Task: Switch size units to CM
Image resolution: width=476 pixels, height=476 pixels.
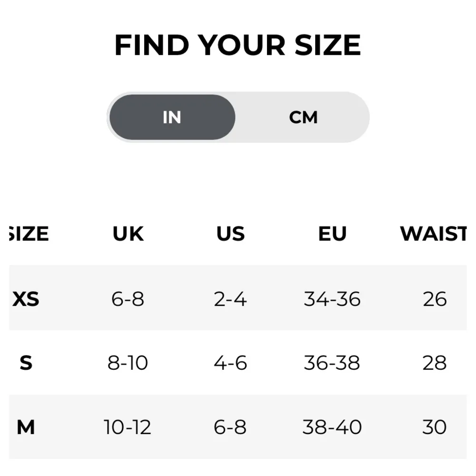Action: (x=303, y=117)
